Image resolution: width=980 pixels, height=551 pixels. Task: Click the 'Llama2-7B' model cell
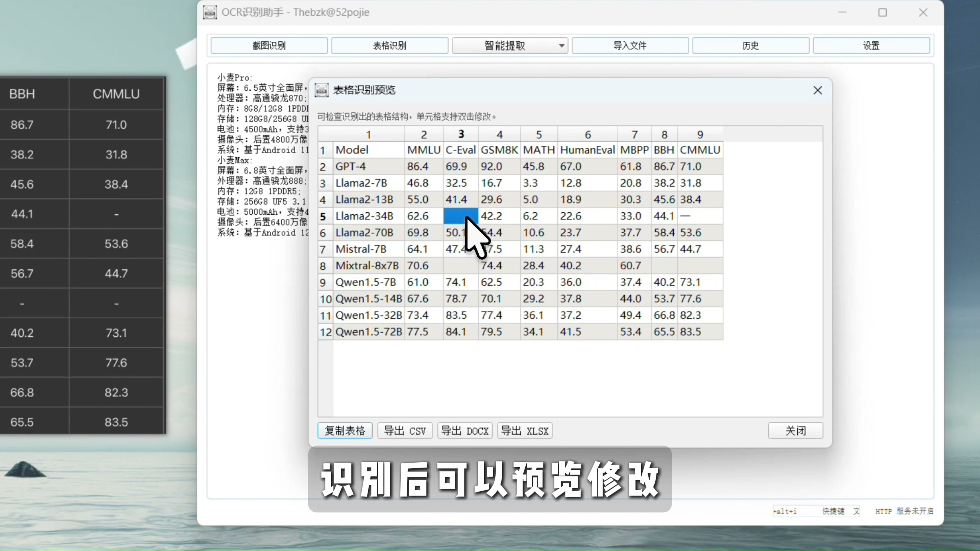(369, 183)
